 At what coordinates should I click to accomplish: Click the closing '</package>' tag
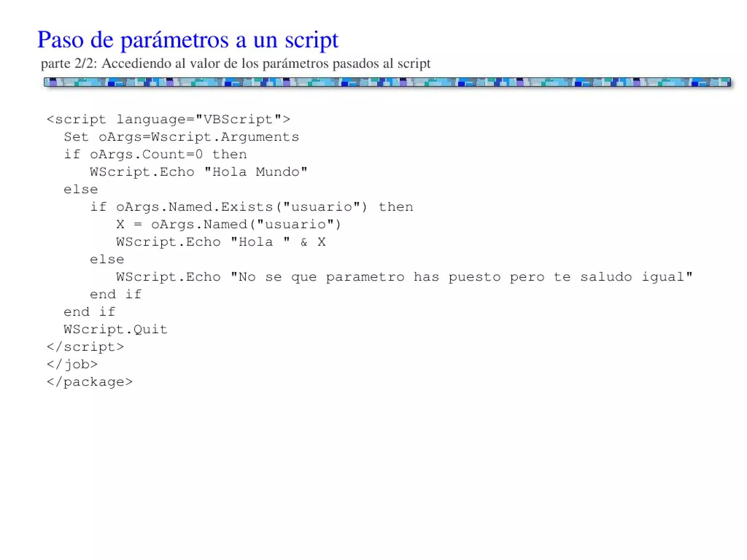click(x=90, y=382)
